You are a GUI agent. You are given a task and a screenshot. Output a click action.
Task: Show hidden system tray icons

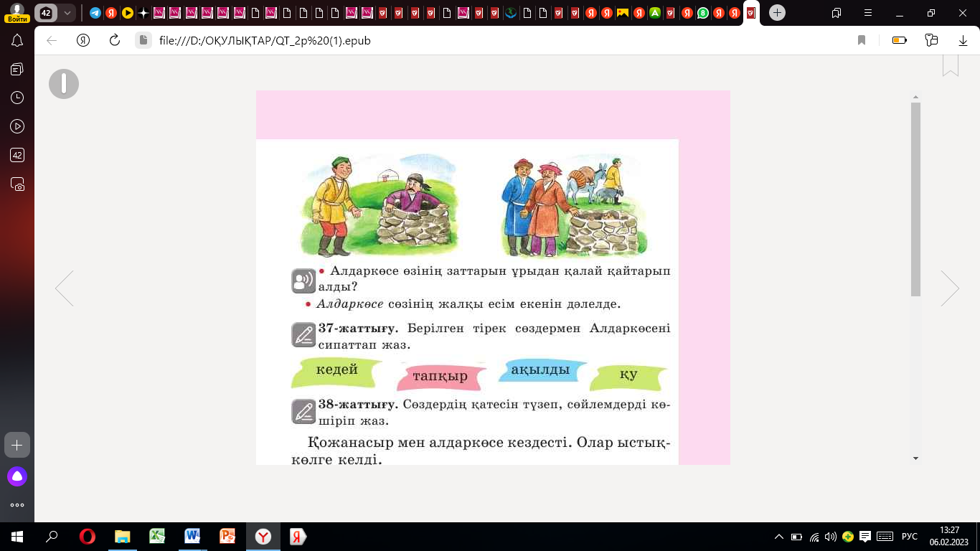coord(780,537)
